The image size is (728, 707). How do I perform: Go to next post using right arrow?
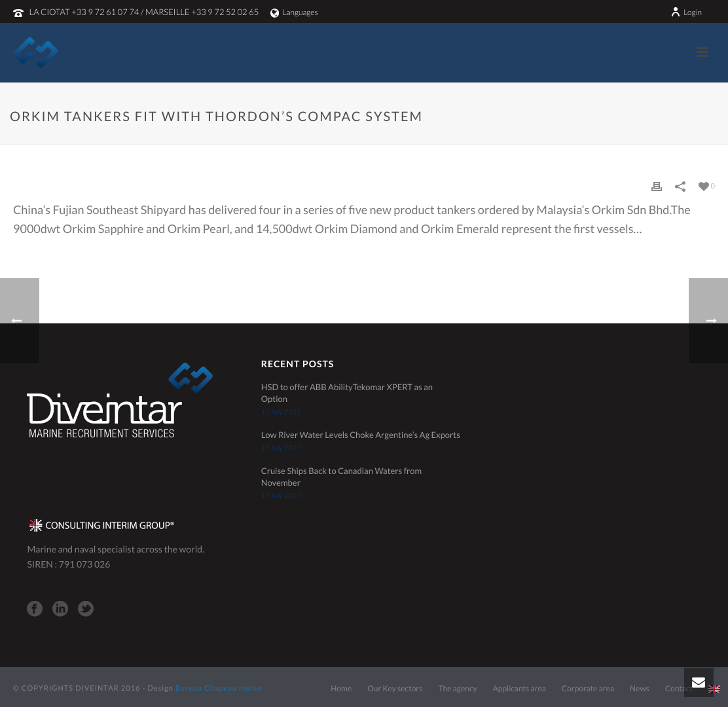(708, 321)
